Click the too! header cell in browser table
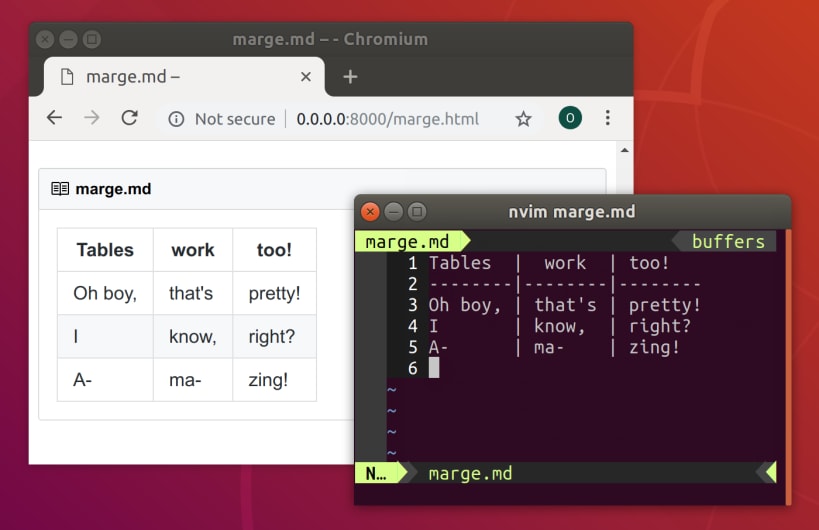Screen dimensions: 819x530 click(x=274, y=250)
